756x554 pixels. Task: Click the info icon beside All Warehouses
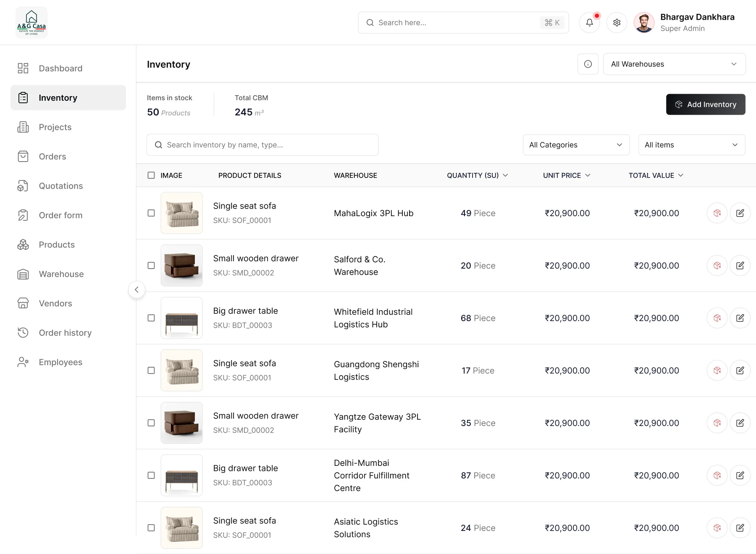tap(588, 64)
